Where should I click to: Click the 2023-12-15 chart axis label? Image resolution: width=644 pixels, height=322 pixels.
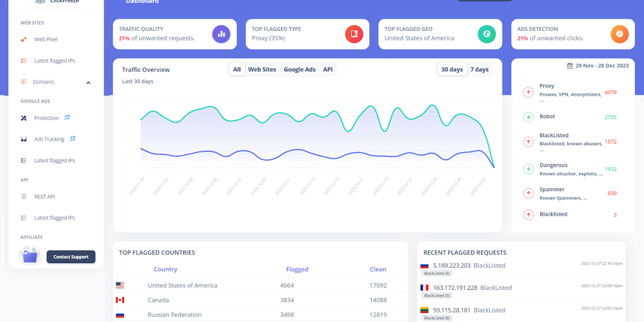[x=332, y=186]
